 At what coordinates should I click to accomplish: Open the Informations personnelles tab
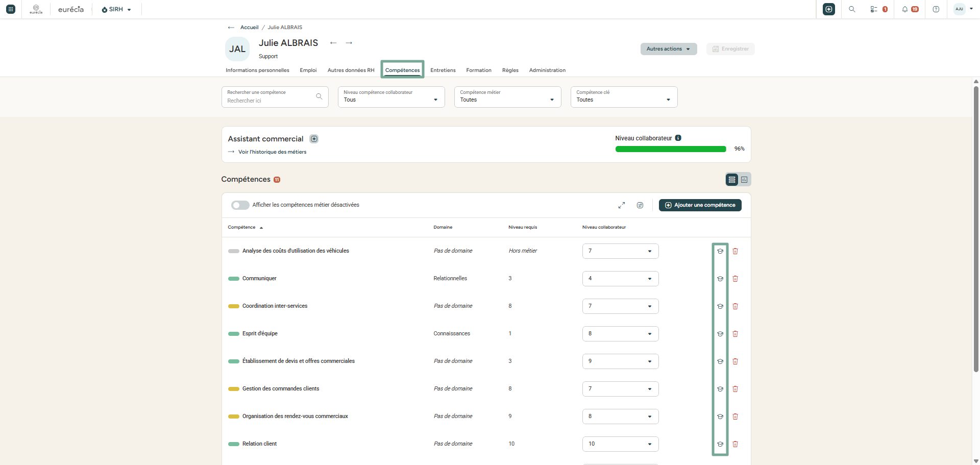click(257, 70)
